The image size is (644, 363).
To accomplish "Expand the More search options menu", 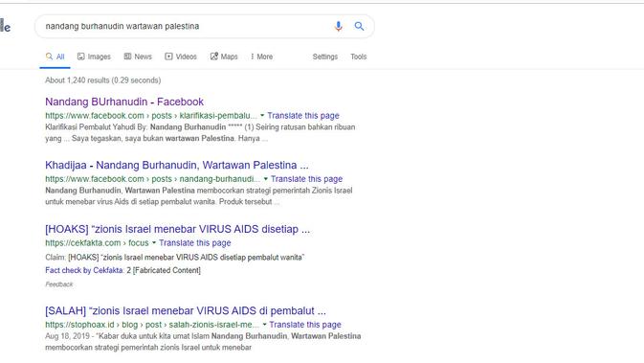I will [x=261, y=57].
